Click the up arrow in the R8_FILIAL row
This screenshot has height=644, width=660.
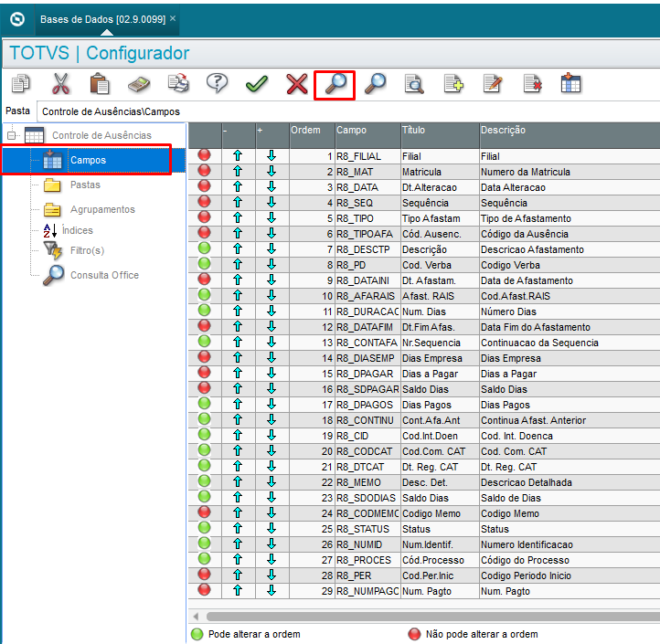pyautogui.click(x=238, y=156)
